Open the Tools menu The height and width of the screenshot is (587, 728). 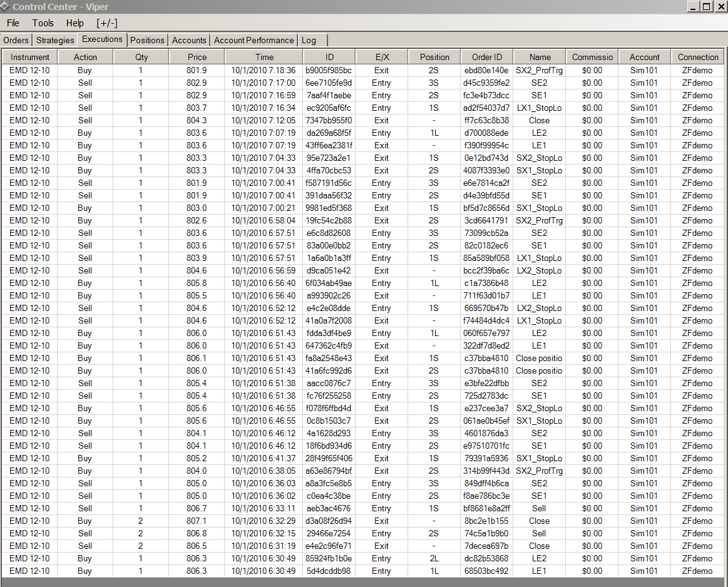coord(43,23)
